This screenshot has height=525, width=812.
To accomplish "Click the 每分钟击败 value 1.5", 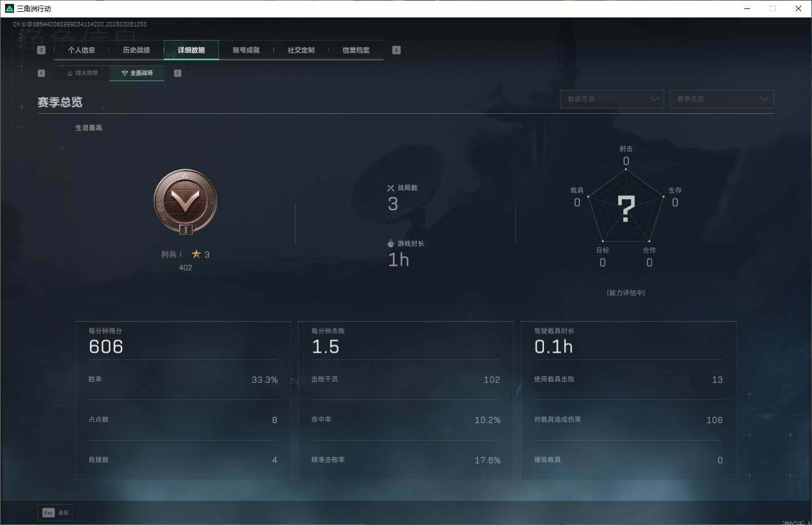I will [325, 347].
